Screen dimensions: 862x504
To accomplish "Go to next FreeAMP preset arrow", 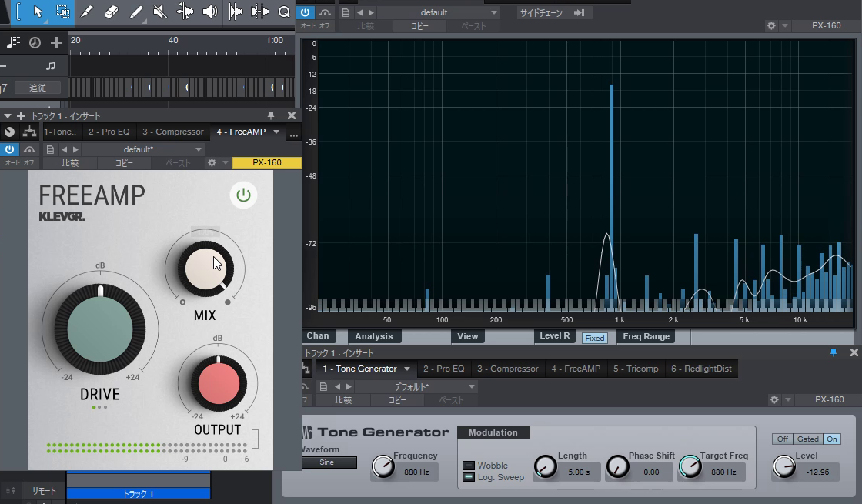I will pyautogui.click(x=76, y=149).
